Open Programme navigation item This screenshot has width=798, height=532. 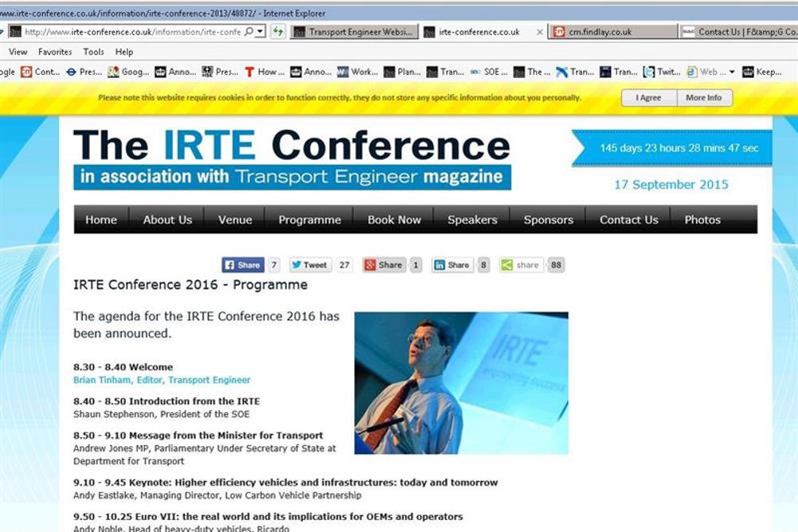pyautogui.click(x=310, y=220)
